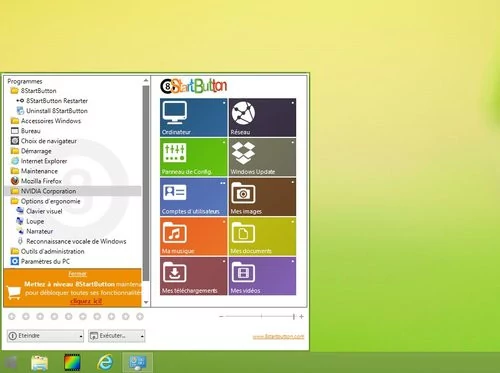Open the Comptes d'utilisateurs tile

[193, 197]
